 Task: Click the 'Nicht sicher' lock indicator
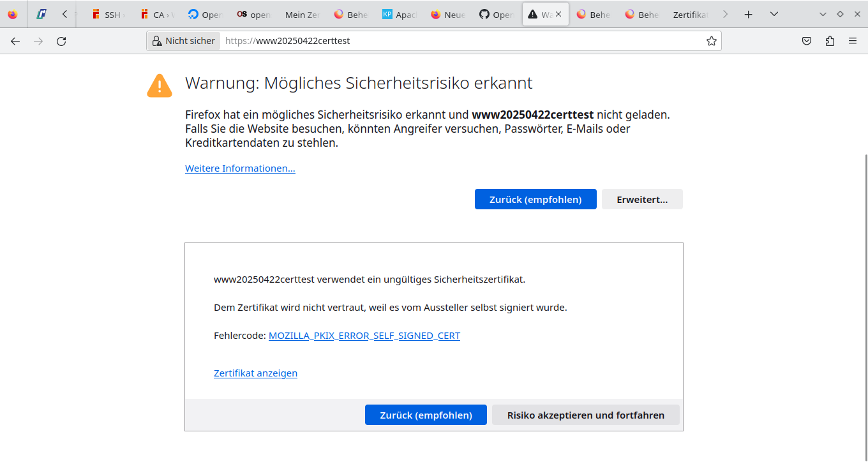coord(184,41)
